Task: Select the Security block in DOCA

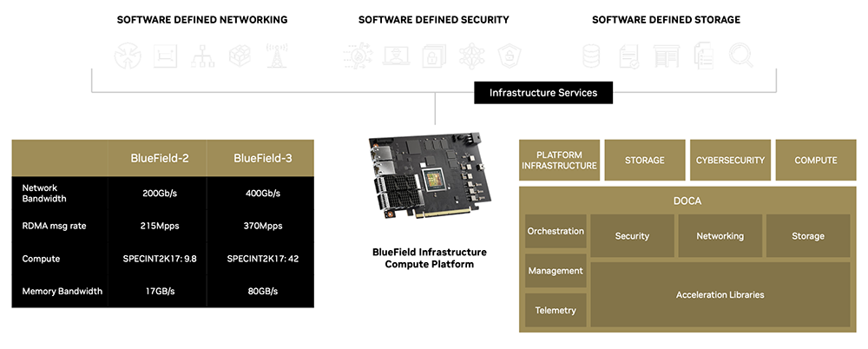Action: pos(632,236)
